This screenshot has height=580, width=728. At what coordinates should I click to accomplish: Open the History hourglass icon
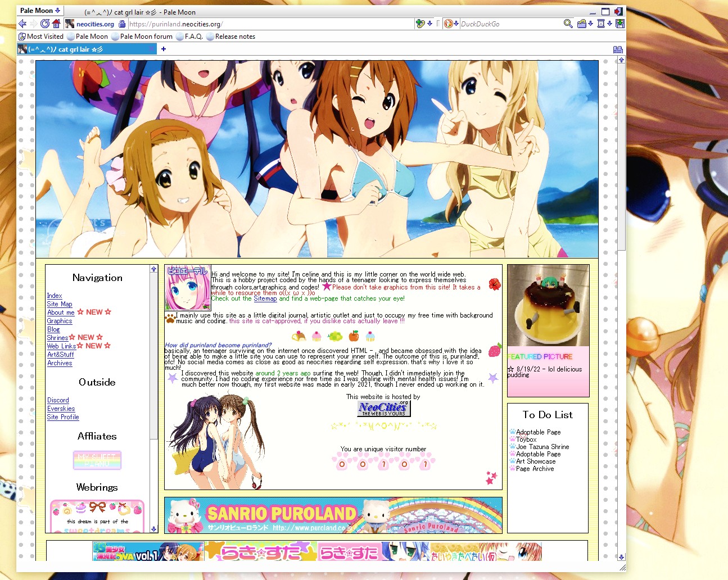601,24
